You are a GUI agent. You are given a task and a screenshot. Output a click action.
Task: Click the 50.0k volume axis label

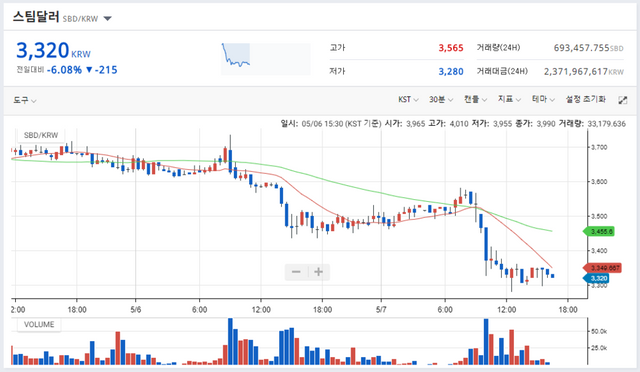pyautogui.click(x=599, y=331)
